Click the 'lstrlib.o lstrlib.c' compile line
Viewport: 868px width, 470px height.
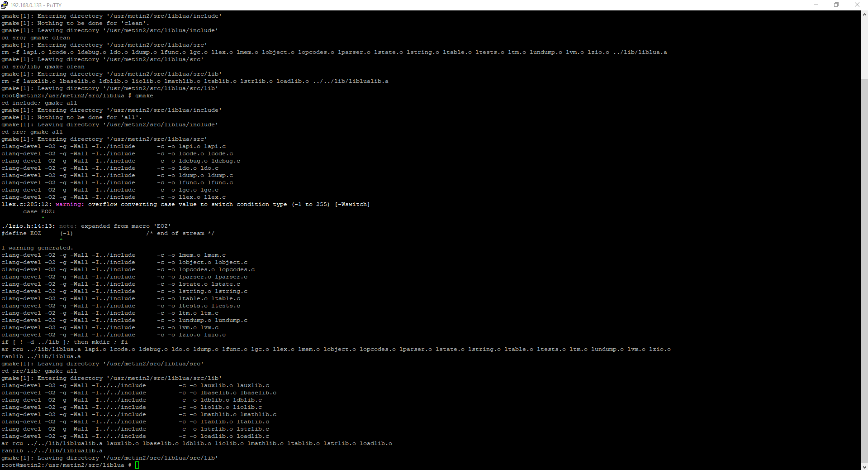pyautogui.click(x=135, y=429)
